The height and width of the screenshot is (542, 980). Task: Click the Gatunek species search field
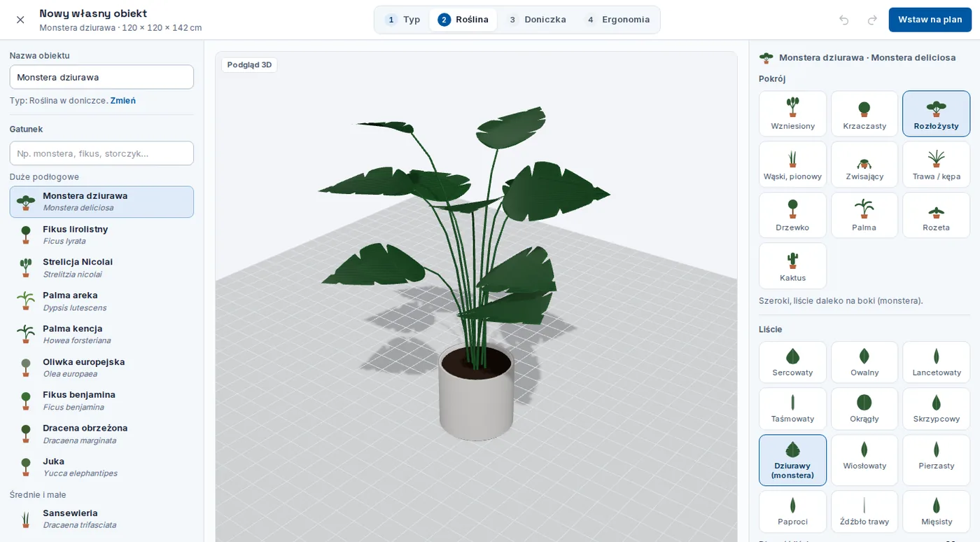pyautogui.click(x=101, y=153)
